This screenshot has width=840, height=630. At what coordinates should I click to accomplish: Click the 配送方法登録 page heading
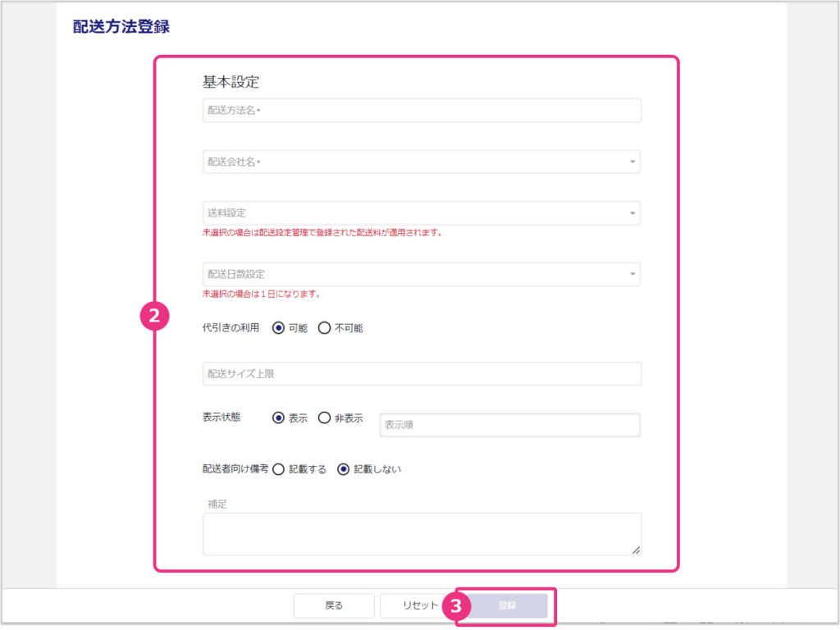(121, 26)
